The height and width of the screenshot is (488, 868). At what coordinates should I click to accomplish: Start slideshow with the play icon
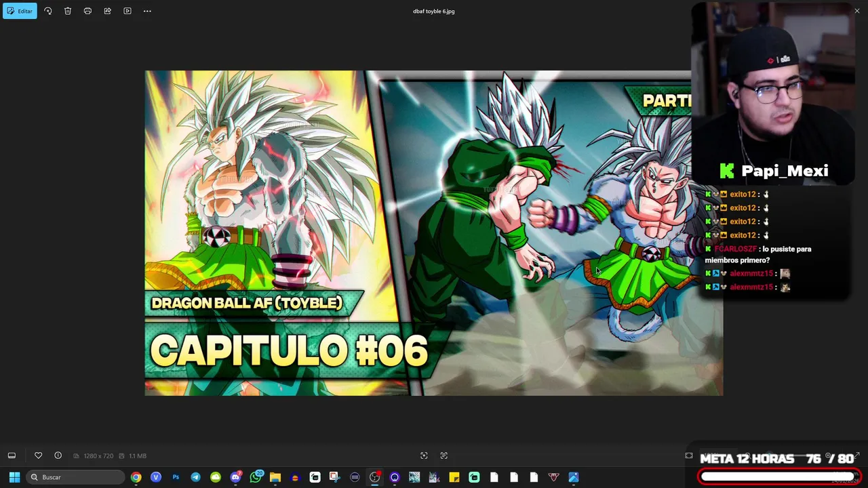click(127, 11)
